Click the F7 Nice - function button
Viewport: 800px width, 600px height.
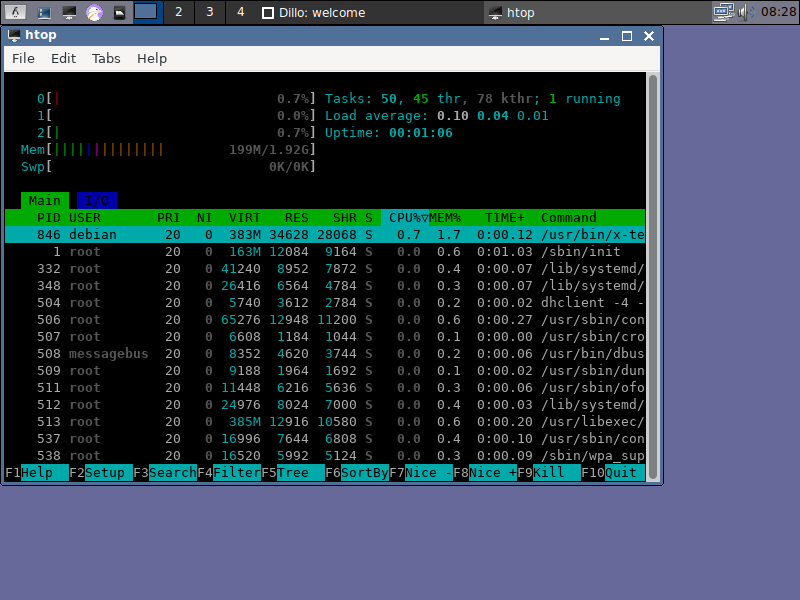(x=421, y=473)
